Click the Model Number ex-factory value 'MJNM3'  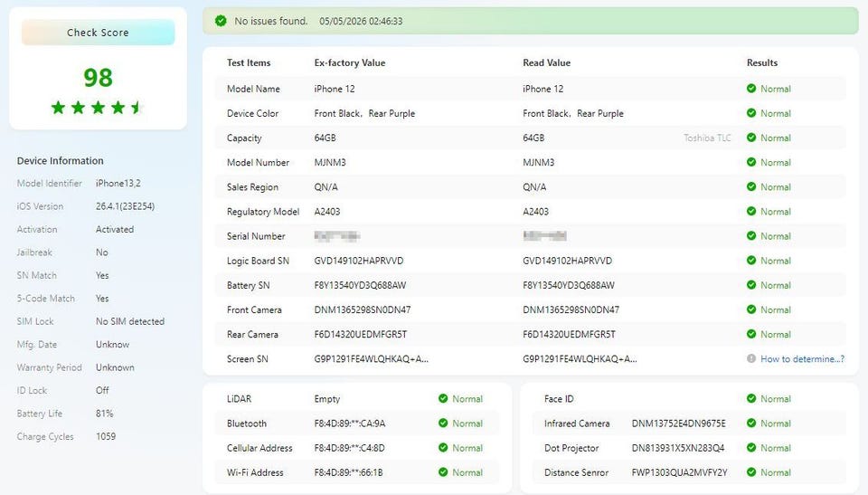point(330,162)
